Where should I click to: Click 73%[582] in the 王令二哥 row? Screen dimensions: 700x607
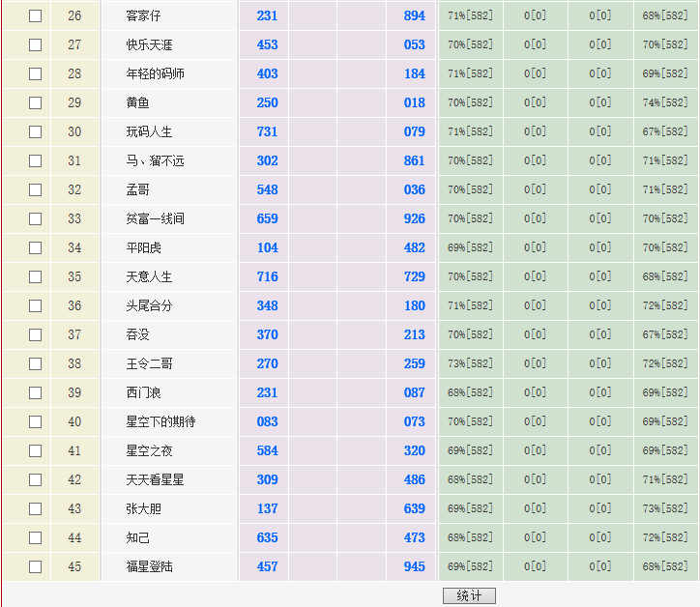(470, 364)
